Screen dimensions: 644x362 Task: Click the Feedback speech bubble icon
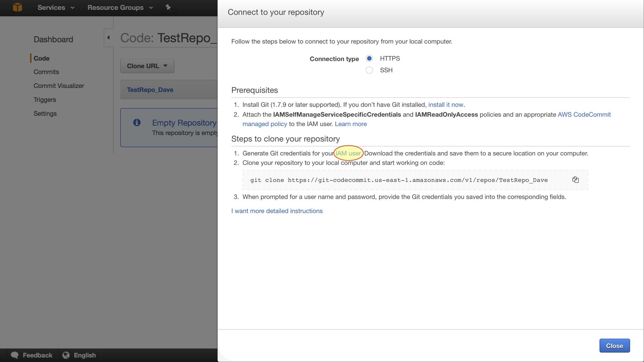[x=15, y=355]
